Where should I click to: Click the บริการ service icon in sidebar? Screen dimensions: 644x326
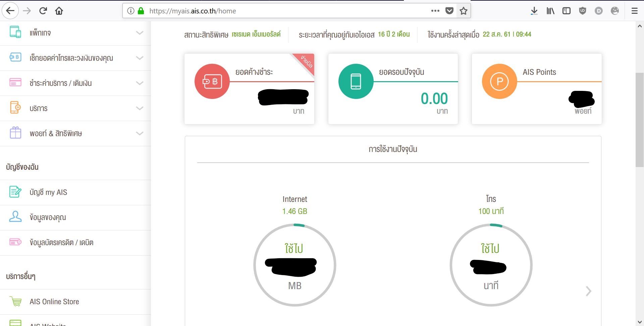pyautogui.click(x=15, y=108)
